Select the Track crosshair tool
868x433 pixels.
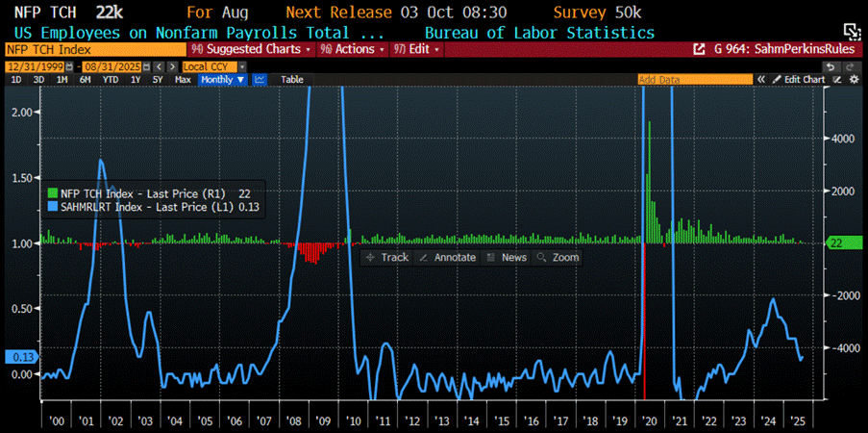pyautogui.click(x=387, y=257)
